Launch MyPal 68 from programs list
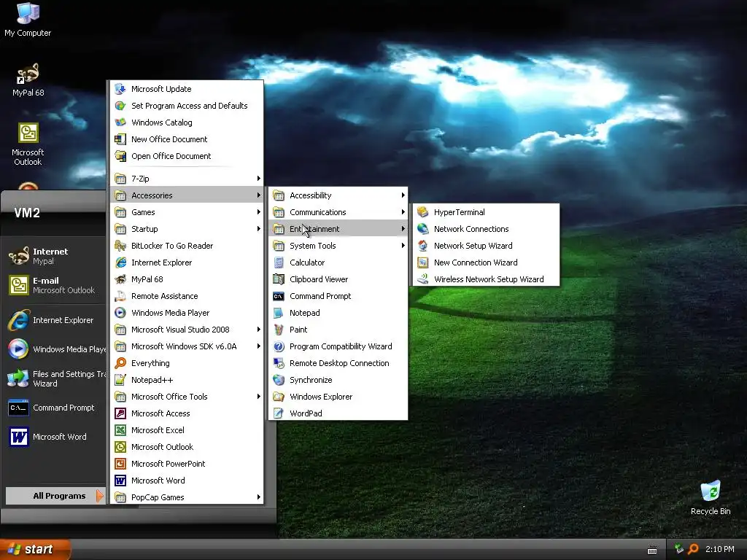The width and height of the screenshot is (747, 560). [x=187, y=279]
